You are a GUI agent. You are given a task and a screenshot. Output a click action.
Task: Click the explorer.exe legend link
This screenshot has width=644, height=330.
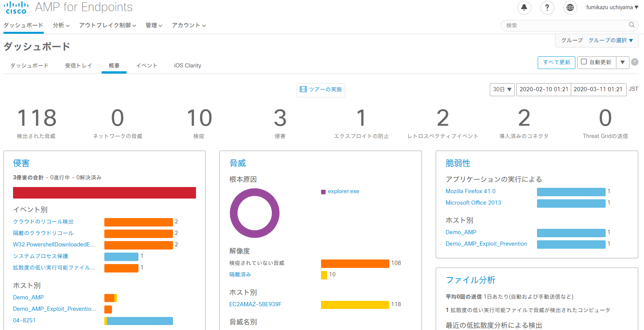(x=344, y=191)
